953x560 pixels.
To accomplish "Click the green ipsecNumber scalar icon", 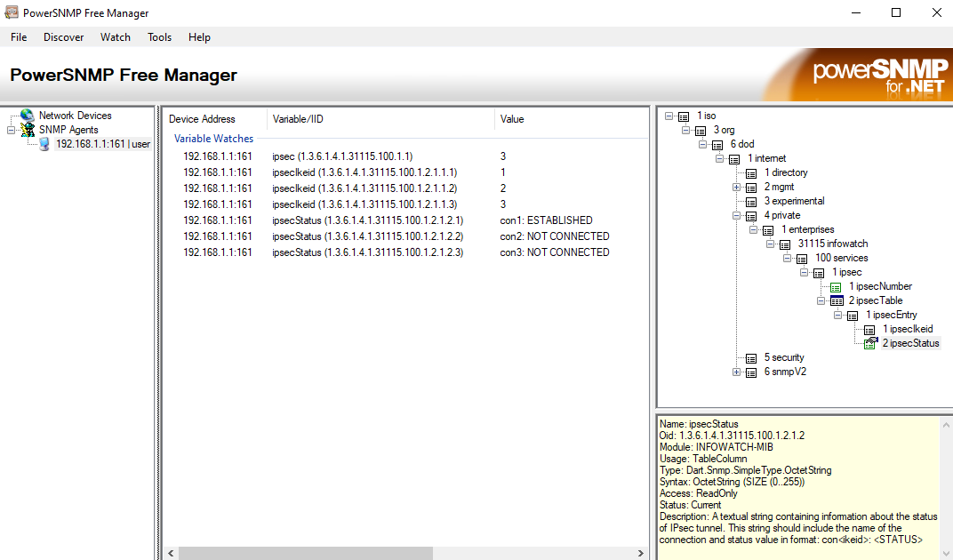I will click(836, 287).
